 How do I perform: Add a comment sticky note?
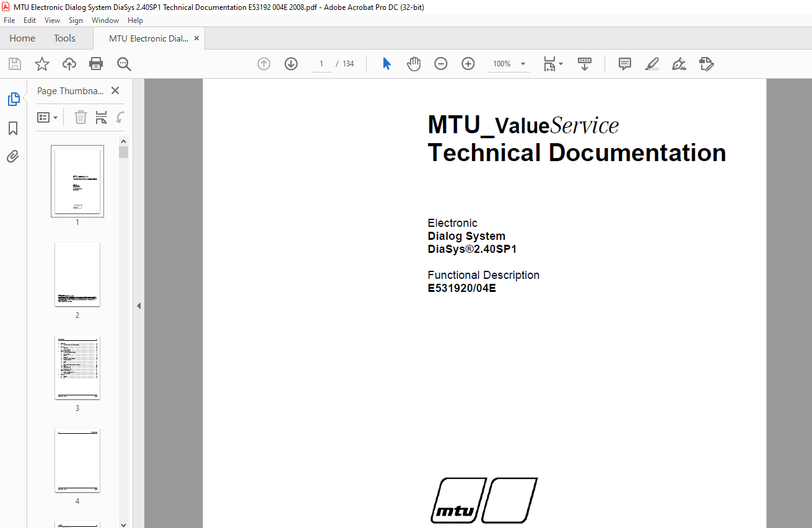click(x=625, y=64)
